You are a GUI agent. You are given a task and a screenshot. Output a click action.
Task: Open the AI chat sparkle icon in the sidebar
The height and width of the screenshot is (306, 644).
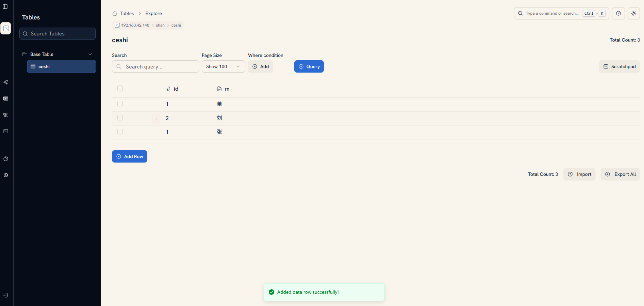pyautogui.click(x=6, y=82)
